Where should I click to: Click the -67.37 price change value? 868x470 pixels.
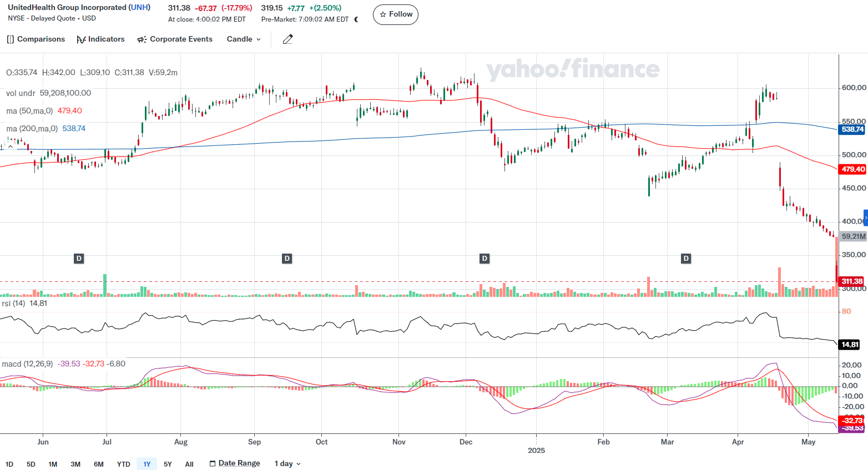pyautogui.click(x=206, y=8)
